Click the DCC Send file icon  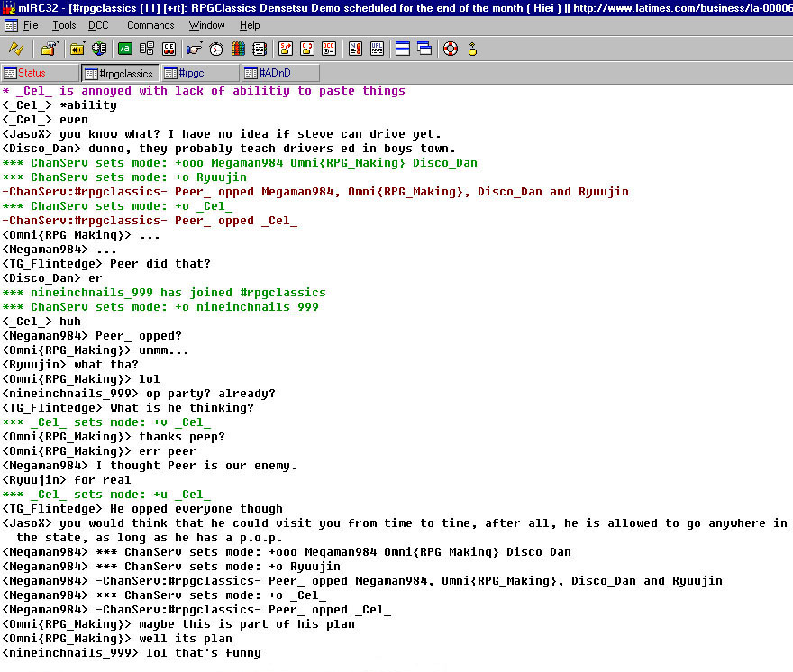[x=286, y=49]
